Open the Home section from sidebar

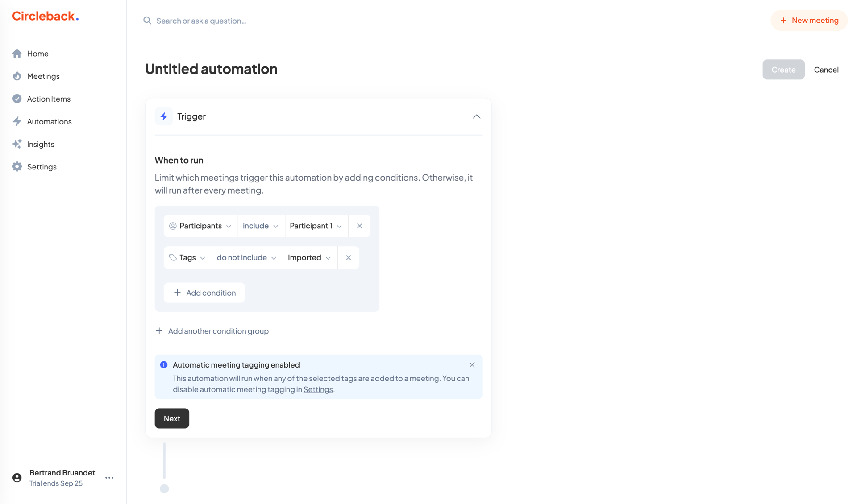tap(37, 53)
